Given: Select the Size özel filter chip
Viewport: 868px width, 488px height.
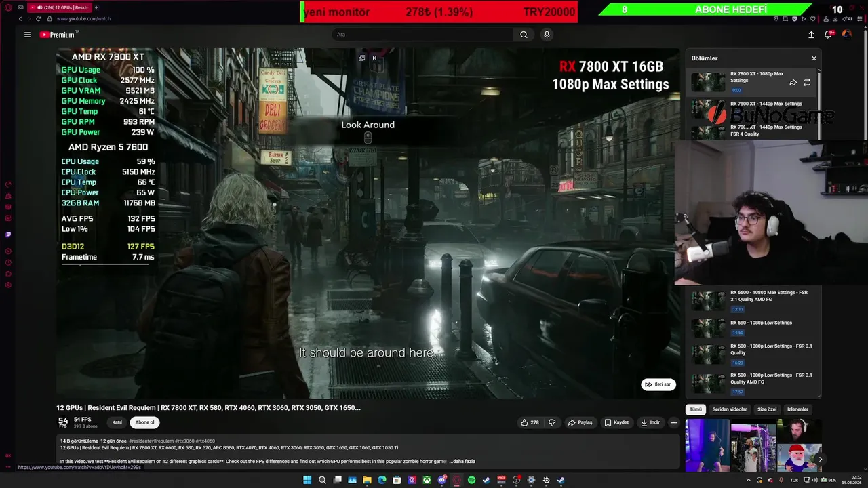Looking at the screenshot, I should click(767, 409).
